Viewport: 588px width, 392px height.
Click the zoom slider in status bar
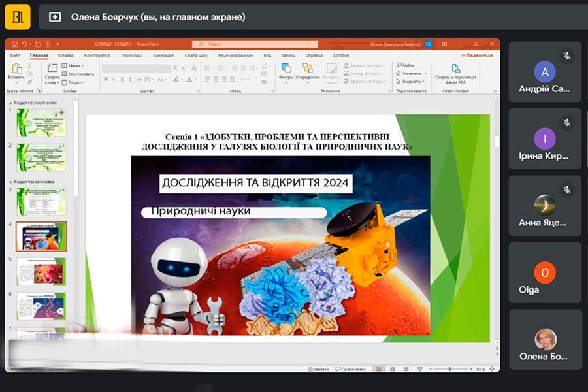click(x=451, y=369)
